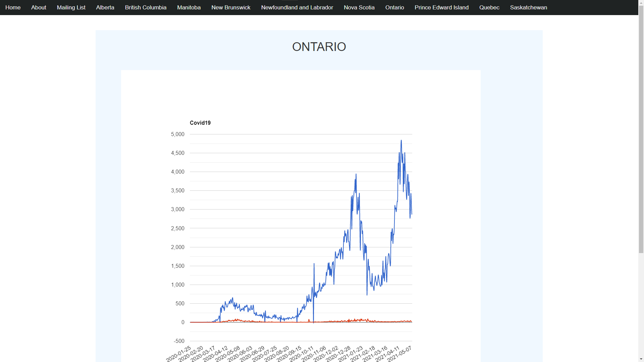This screenshot has width=644, height=362.
Task: Open Newfoundland and Labrador page
Action: [x=297, y=7]
